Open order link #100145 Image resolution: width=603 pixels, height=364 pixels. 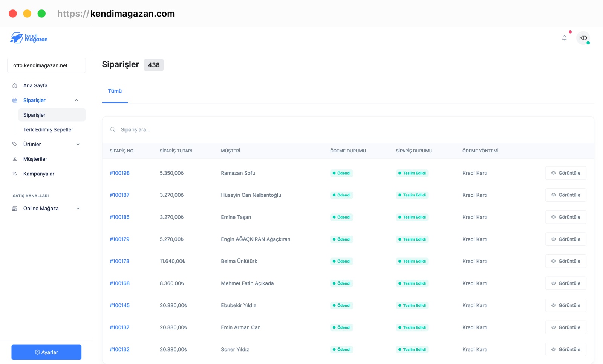pyautogui.click(x=119, y=305)
